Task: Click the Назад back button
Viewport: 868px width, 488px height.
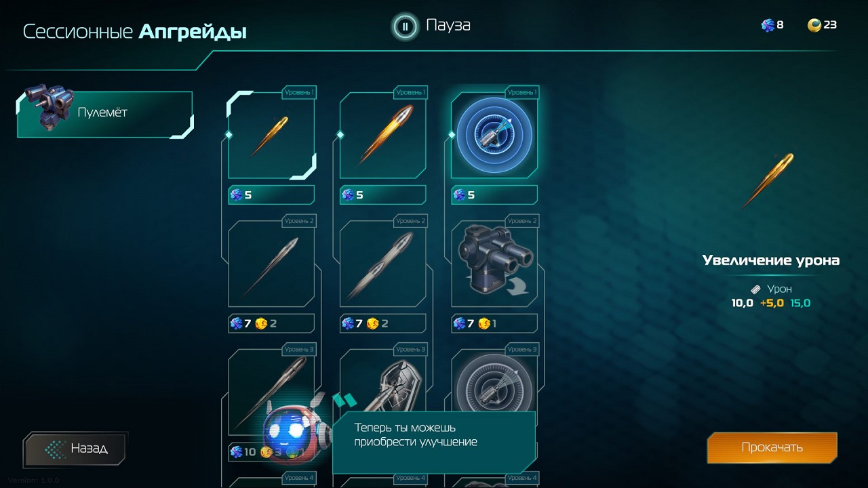Action: pyautogui.click(x=76, y=449)
